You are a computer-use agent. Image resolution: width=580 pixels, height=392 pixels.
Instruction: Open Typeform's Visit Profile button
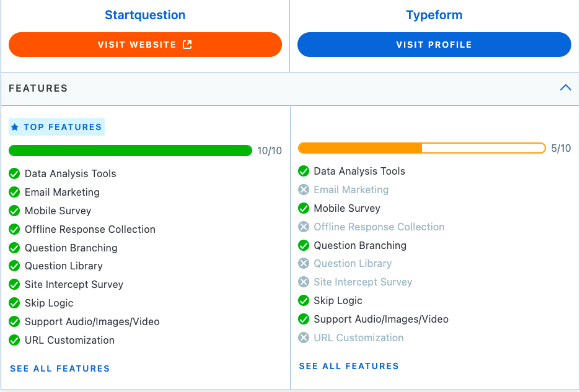click(x=434, y=45)
